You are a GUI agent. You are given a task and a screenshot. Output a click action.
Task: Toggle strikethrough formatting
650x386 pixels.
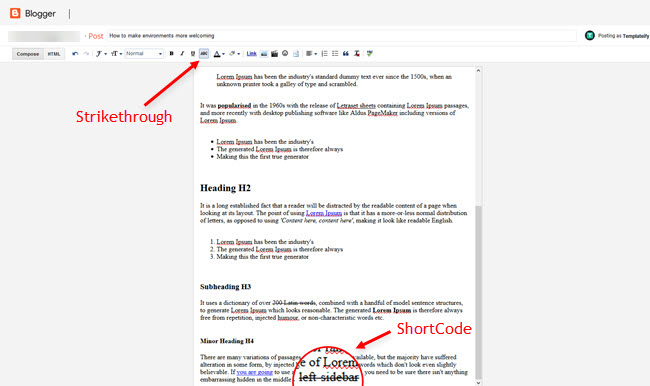coord(204,53)
